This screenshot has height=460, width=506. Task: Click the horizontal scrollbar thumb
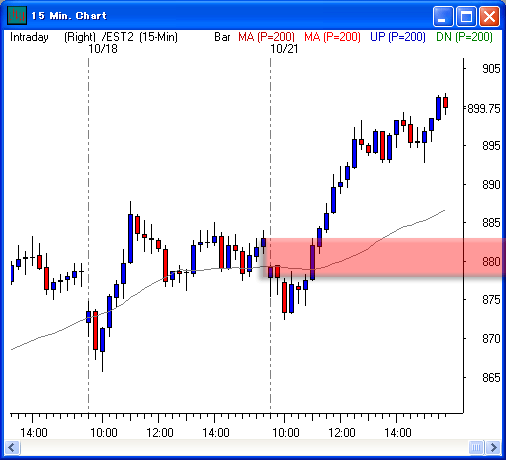pos(476,447)
